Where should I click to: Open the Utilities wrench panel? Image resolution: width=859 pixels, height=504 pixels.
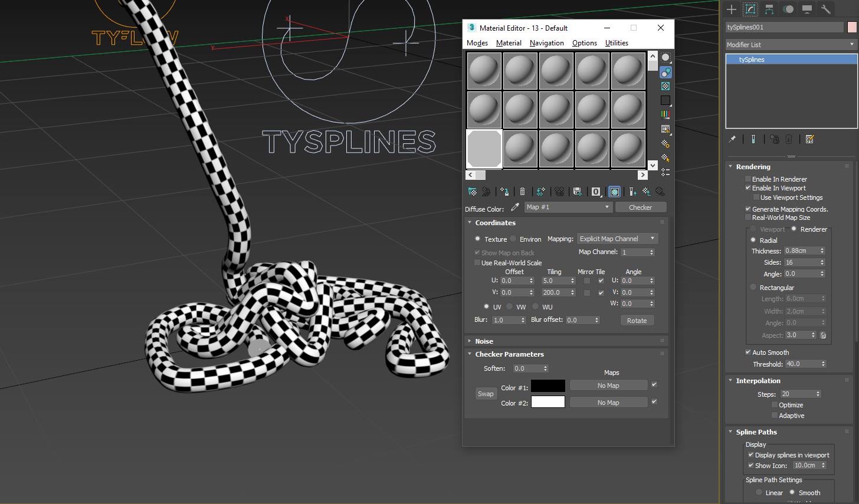click(x=826, y=9)
